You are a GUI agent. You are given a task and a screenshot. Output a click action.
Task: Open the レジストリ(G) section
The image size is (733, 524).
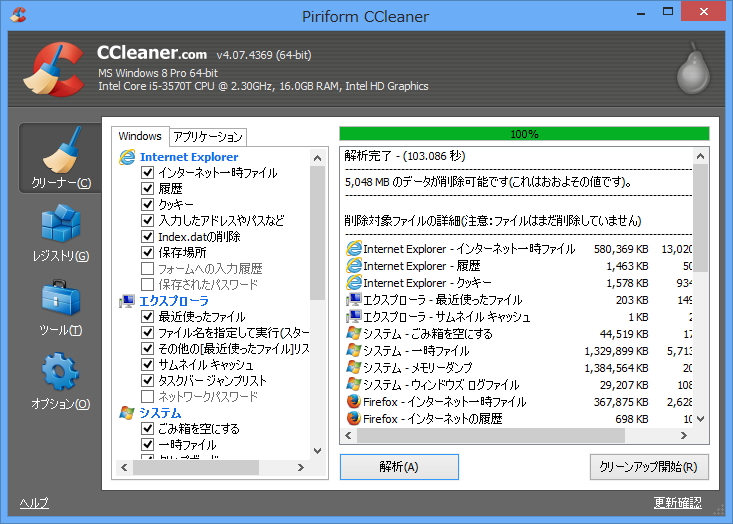click(61, 232)
